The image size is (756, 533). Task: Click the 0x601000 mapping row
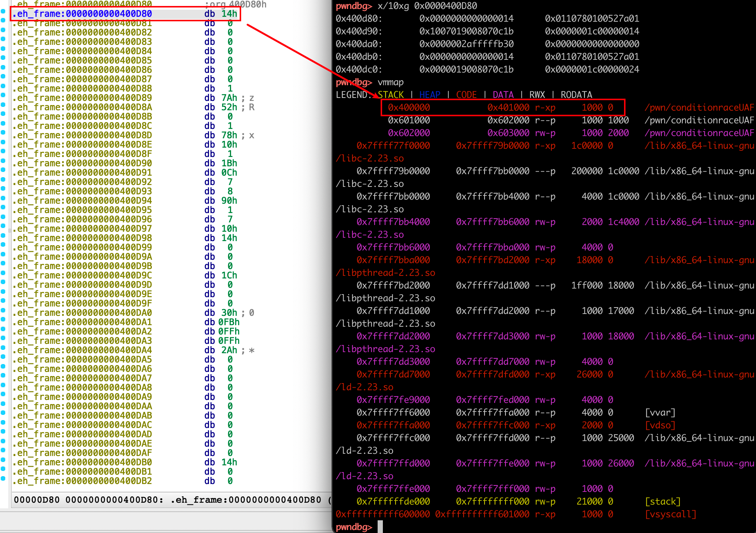coord(571,120)
